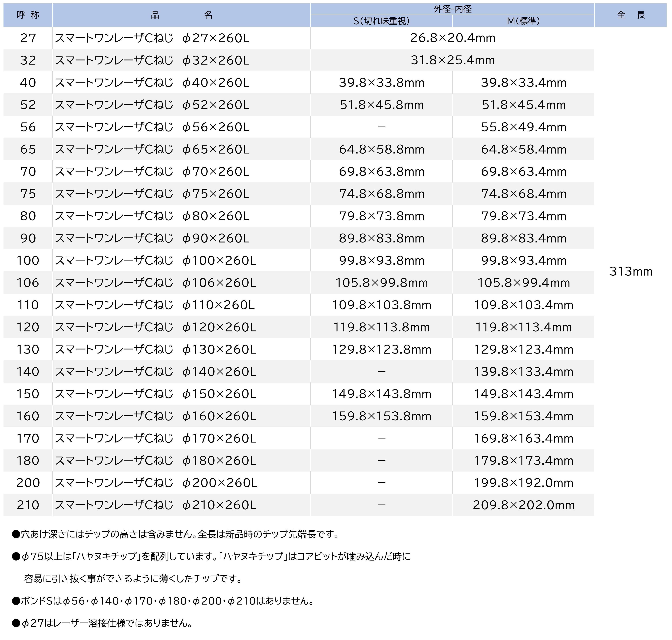
Task: Click nominal size cell 65
Action: [x=28, y=149]
